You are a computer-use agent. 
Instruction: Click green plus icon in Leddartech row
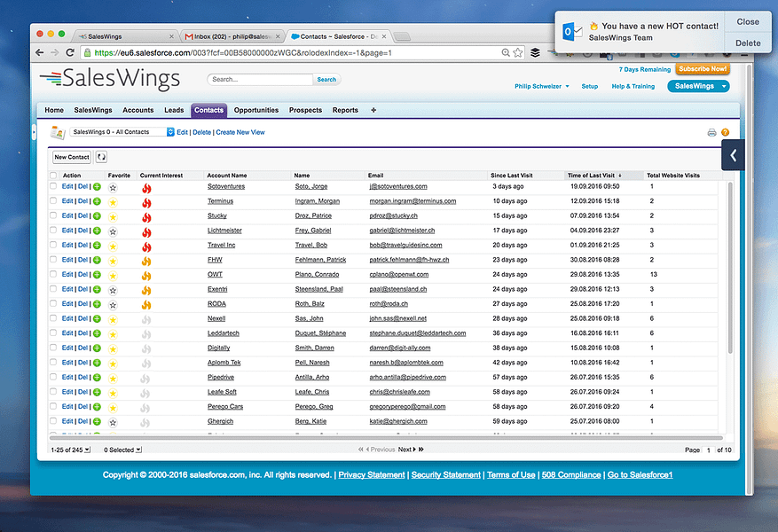[97, 333]
